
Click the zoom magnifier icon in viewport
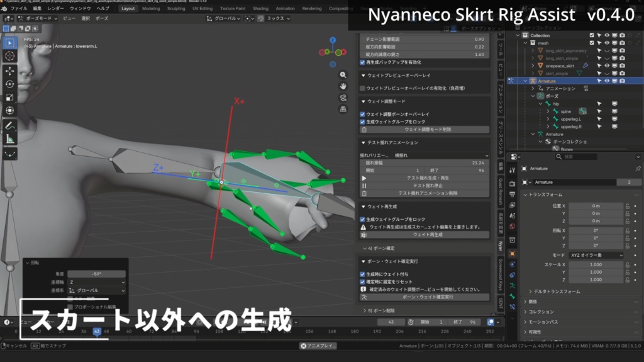point(343,75)
